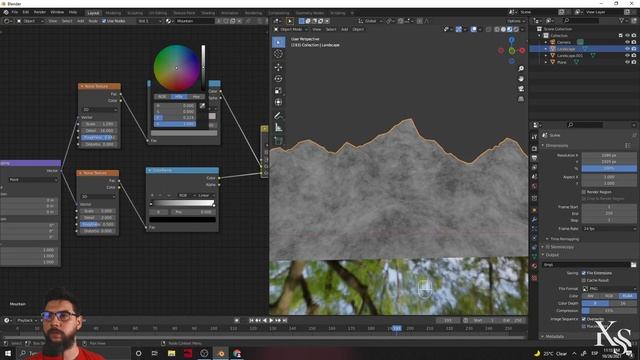Open the Render properties tab
This screenshot has height=360, width=640.
click(534, 148)
